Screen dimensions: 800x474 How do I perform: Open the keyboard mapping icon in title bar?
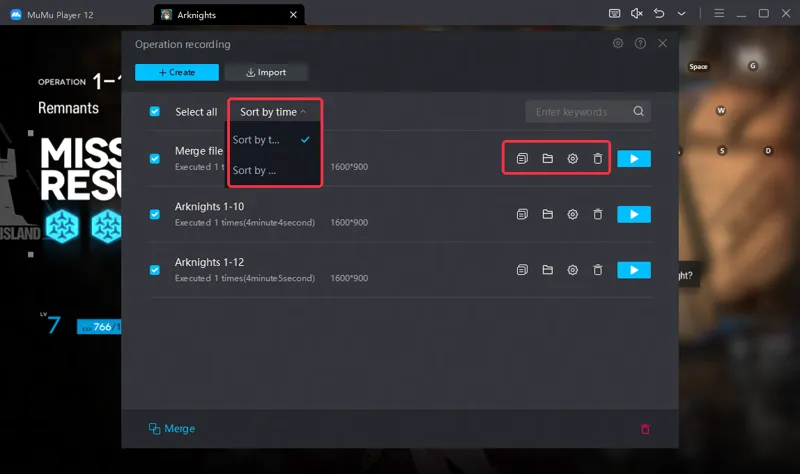615,13
